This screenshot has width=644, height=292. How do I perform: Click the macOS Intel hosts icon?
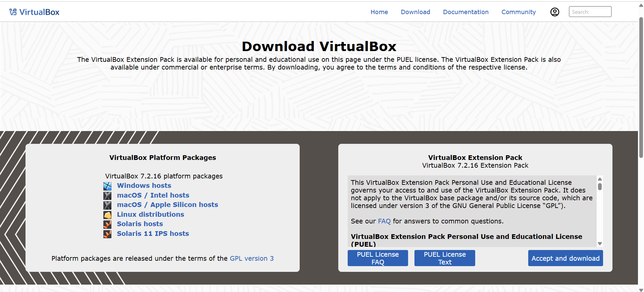click(107, 196)
